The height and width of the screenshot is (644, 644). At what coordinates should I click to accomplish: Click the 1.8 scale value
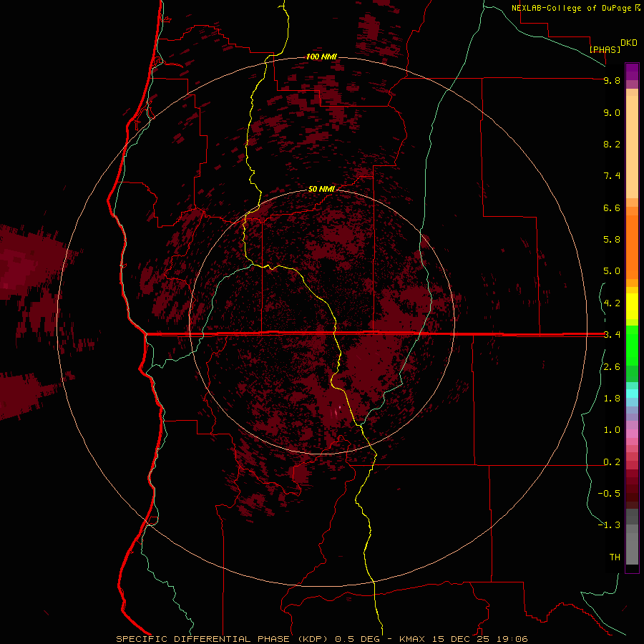(612, 399)
